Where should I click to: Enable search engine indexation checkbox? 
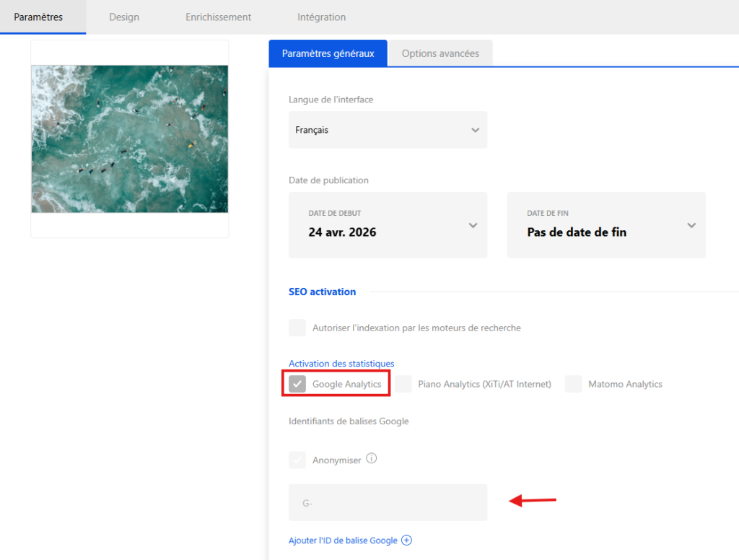pyautogui.click(x=297, y=328)
